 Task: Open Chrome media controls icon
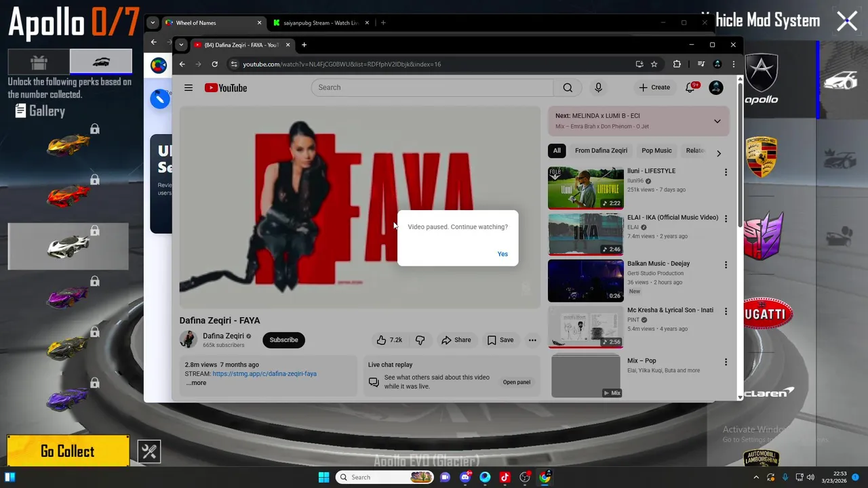[701, 64]
